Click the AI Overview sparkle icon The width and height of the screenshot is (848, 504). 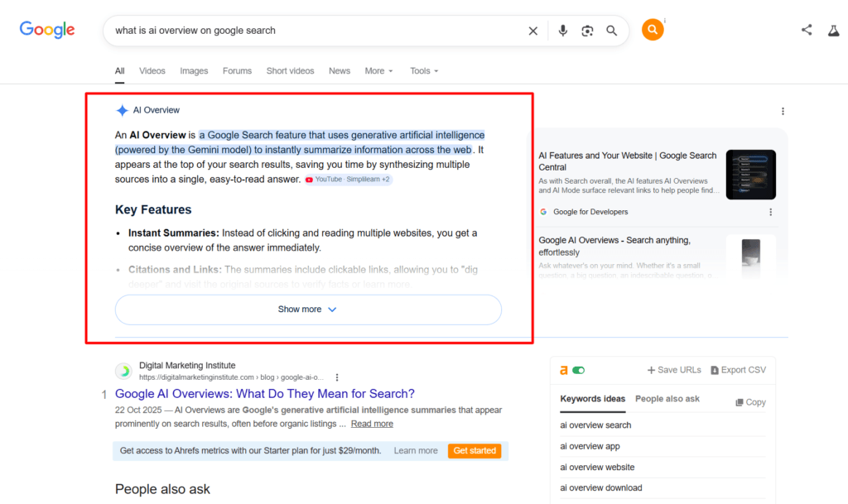[x=123, y=110]
